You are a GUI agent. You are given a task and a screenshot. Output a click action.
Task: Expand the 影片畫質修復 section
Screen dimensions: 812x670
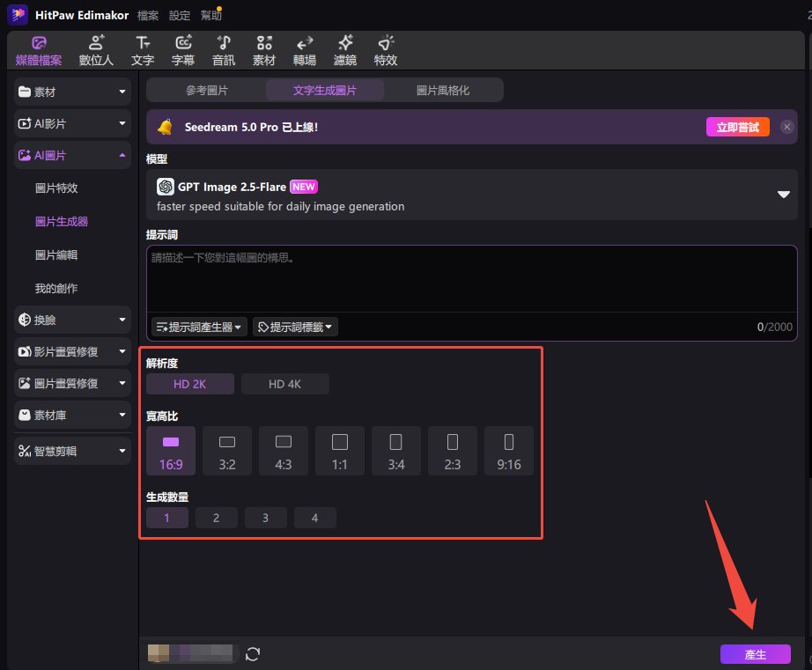click(72, 351)
